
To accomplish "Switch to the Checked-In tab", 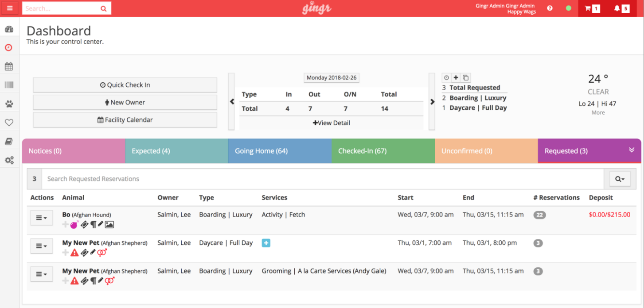I will pos(383,151).
